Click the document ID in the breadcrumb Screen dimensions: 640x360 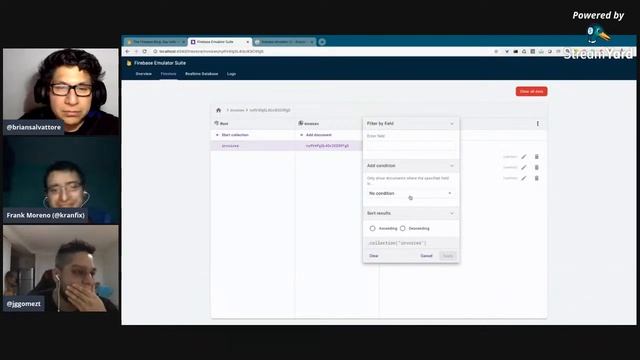tap(270, 110)
